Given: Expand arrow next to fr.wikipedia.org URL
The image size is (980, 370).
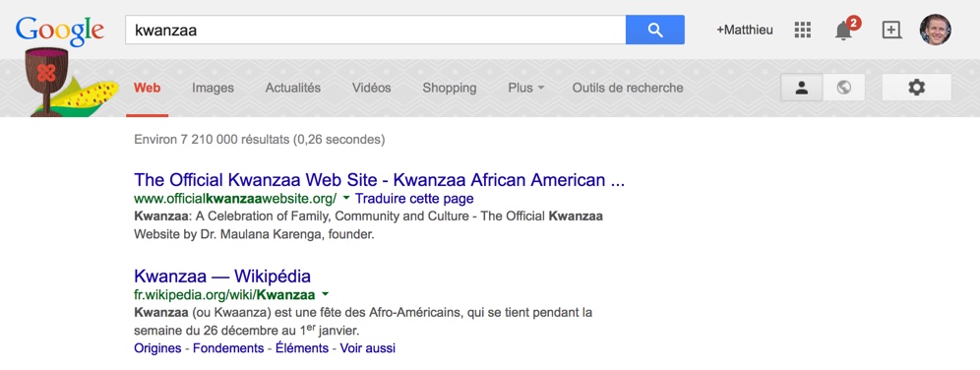Looking at the screenshot, I should (x=325, y=294).
